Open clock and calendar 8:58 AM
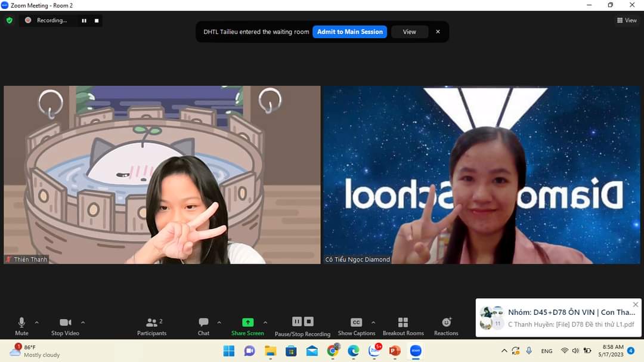This screenshot has height=362, width=644. coord(611,351)
